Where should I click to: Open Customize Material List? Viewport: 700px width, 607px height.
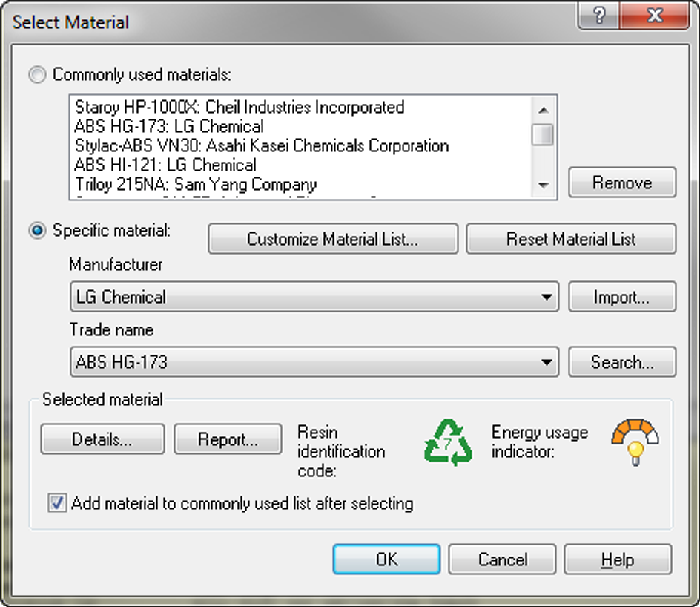coord(333,239)
